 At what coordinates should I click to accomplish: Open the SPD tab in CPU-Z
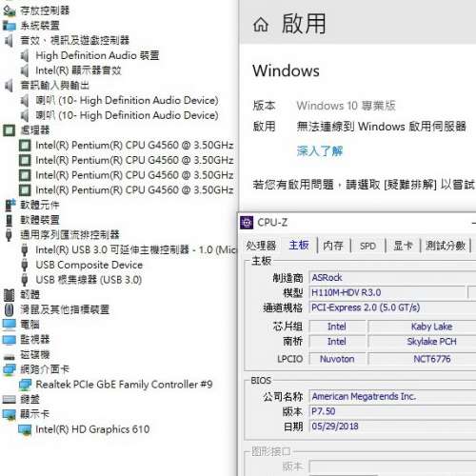pos(367,246)
